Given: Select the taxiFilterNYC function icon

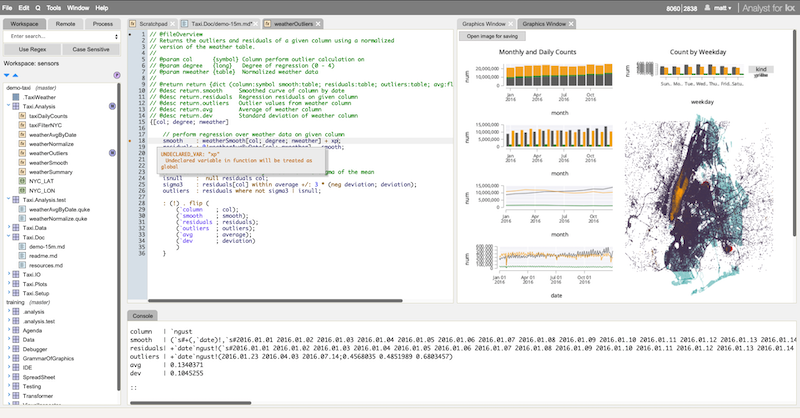Looking at the screenshot, I should pyautogui.click(x=22, y=125).
